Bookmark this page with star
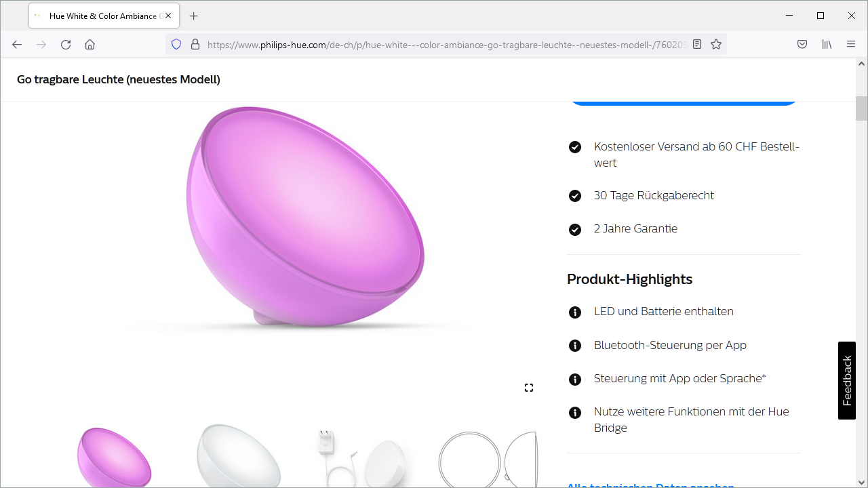Screen dimensions: 868x488 716,44
